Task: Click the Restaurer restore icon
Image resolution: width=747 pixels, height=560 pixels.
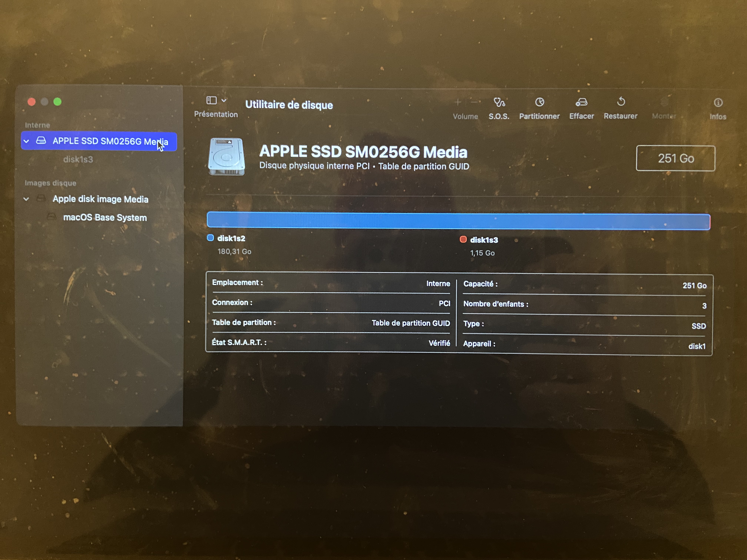Action: click(621, 102)
